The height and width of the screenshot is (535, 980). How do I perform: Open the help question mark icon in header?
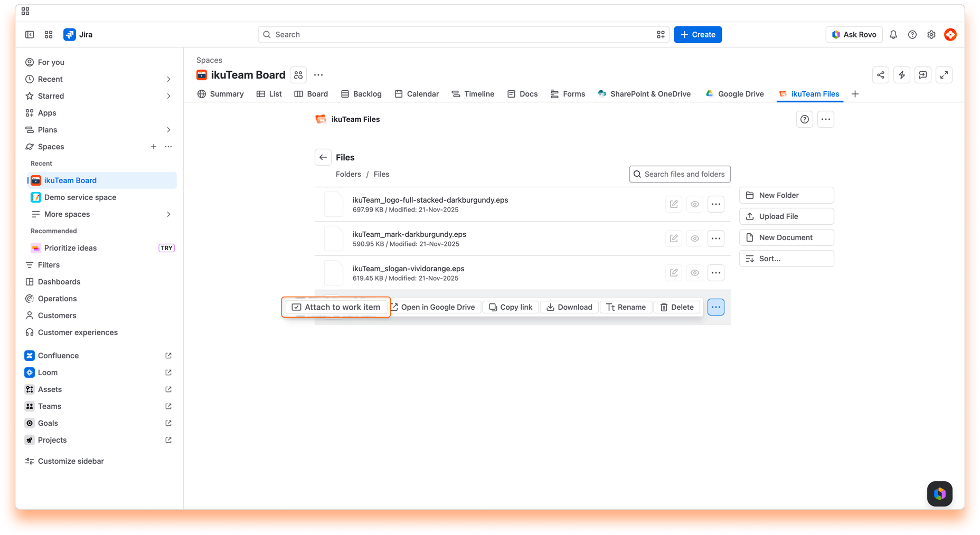912,34
